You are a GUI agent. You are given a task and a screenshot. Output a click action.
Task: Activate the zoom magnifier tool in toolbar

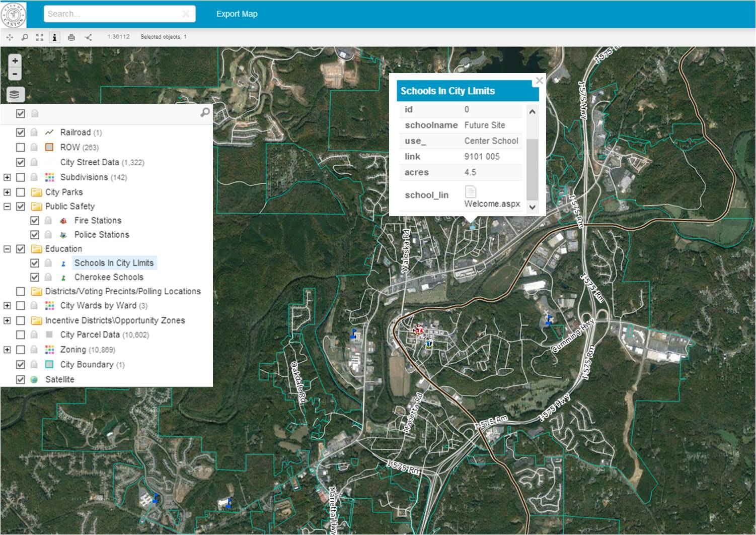point(25,37)
